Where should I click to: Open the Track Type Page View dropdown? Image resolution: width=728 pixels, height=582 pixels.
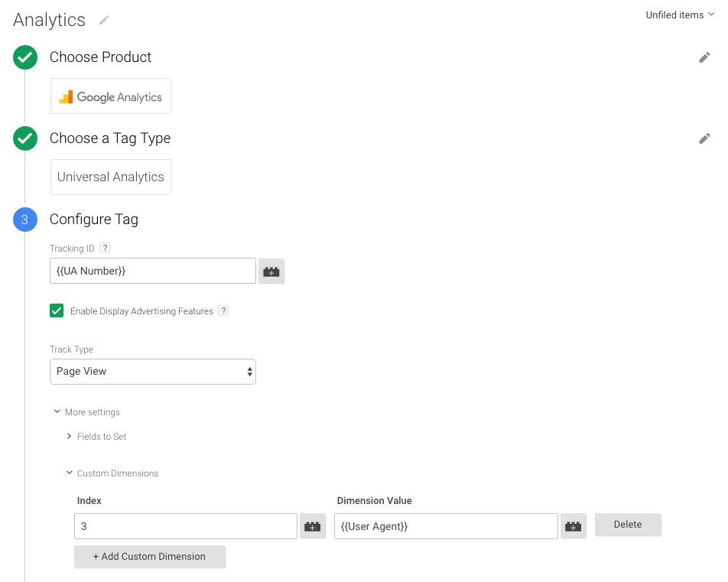[153, 372]
